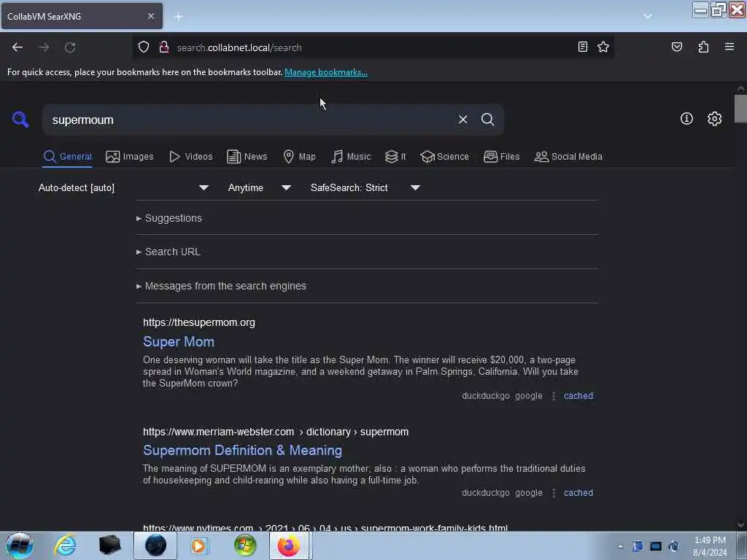The width and height of the screenshot is (747, 560).
Task: Click the nytimes.com result URL
Action: (325, 528)
